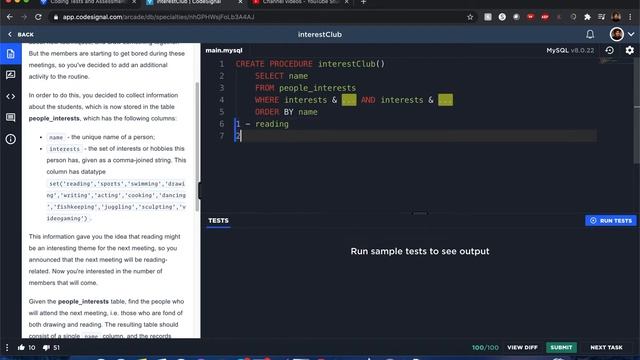Open the editor settings gear
This screenshot has height=360, width=640.
click(x=630, y=50)
